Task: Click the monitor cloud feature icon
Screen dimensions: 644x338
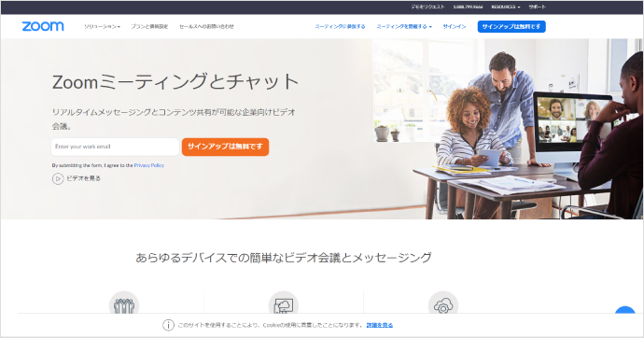Action: [284, 303]
